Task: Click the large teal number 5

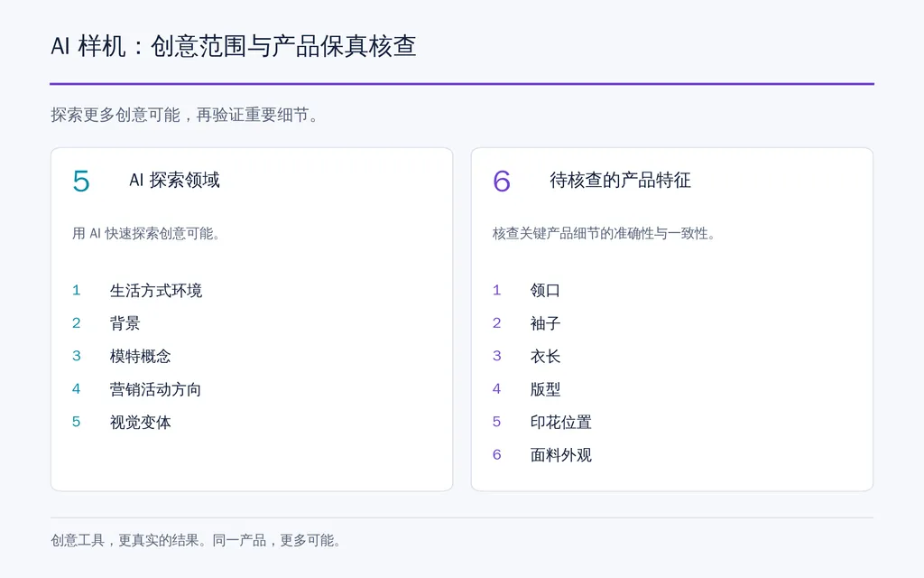Action: (81, 181)
